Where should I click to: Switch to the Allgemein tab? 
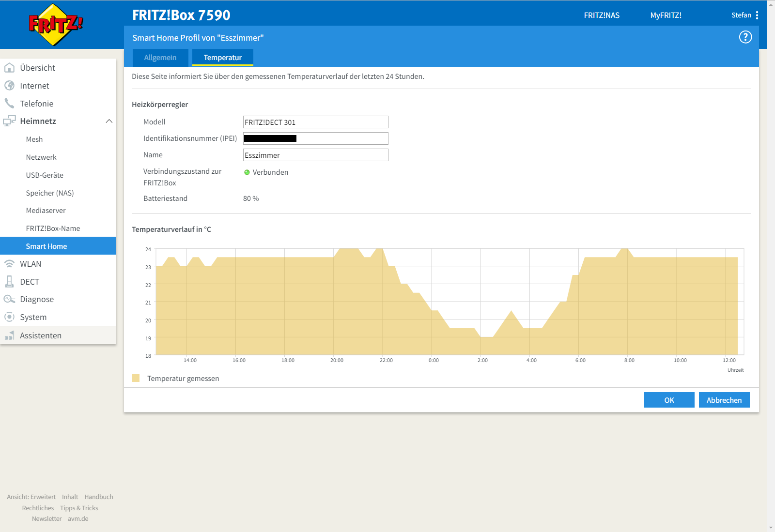tap(160, 58)
